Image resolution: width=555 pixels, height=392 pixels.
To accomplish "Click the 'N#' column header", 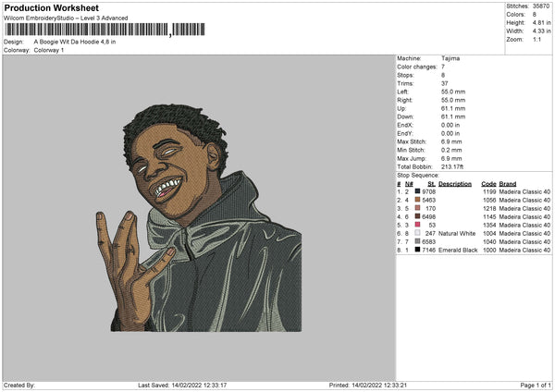I will pyautogui.click(x=409, y=184).
